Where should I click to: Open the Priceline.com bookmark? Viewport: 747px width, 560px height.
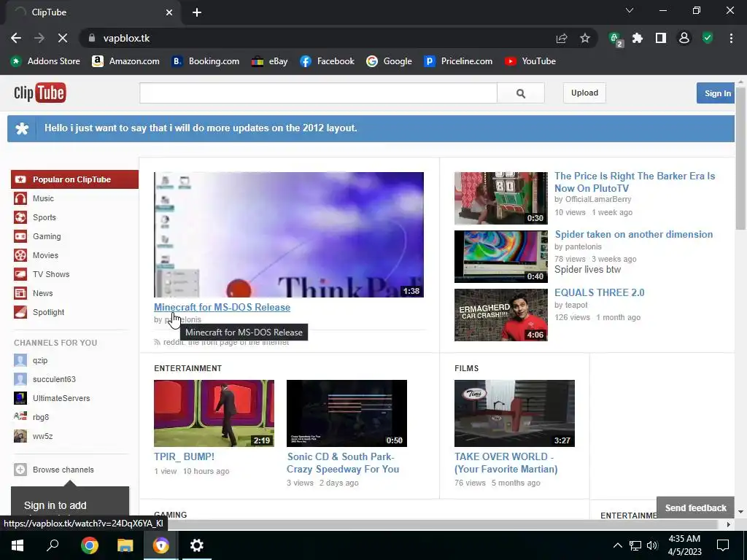pos(458,61)
